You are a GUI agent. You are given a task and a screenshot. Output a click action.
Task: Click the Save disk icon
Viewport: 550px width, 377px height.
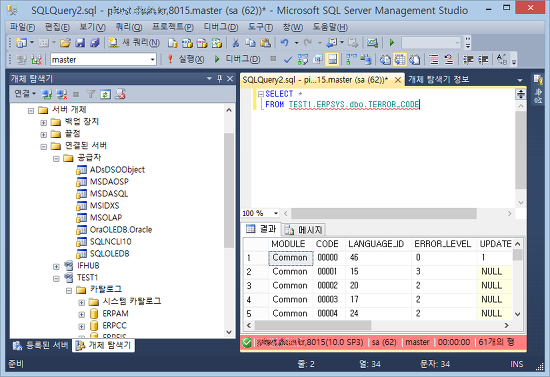(x=80, y=43)
